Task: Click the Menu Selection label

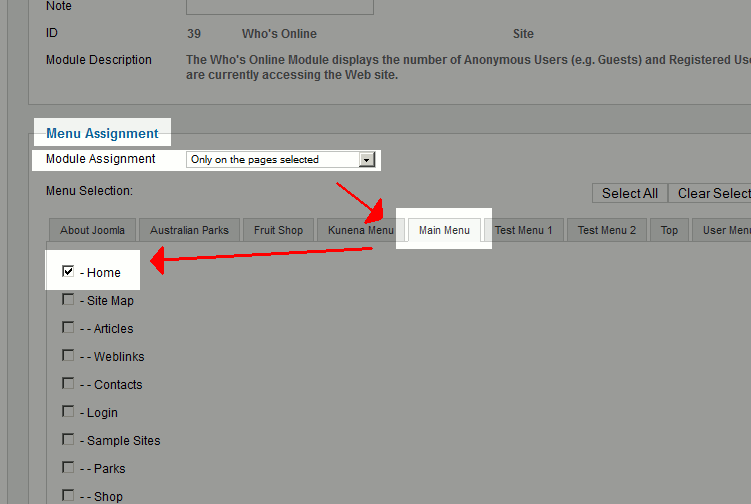Action: coord(89,191)
